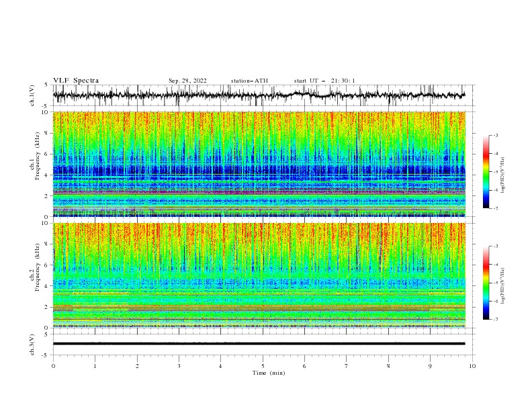Click the "-7" tick on ch.1 colorbar
The height and width of the screenshot is (411, 532).
(x=496, y=208)
